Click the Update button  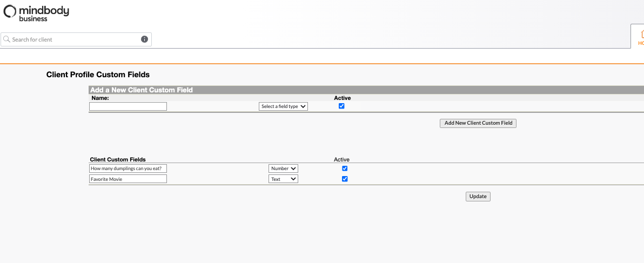pos(478,197)
